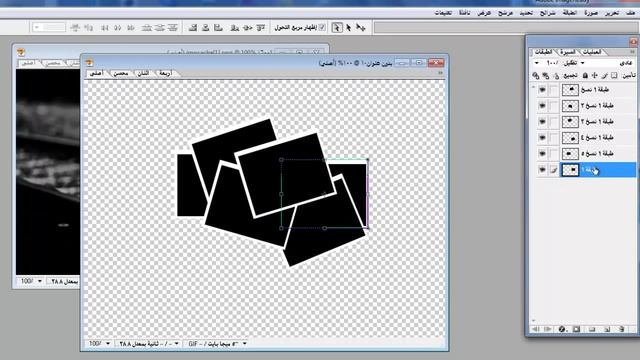
Task: Hide layer طبقة ١ نسخ ٣
Action: tap(542, 122)
